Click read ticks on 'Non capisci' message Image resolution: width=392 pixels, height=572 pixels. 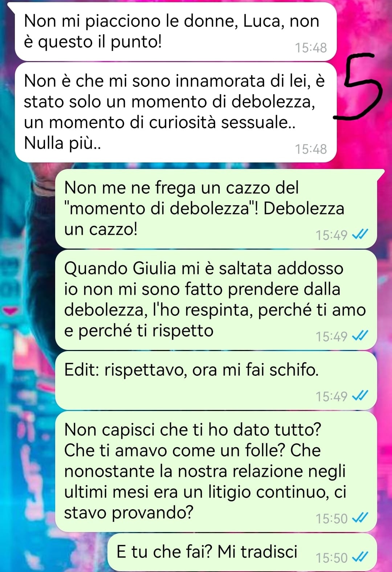pyautogui.click(x=360, y=518)
